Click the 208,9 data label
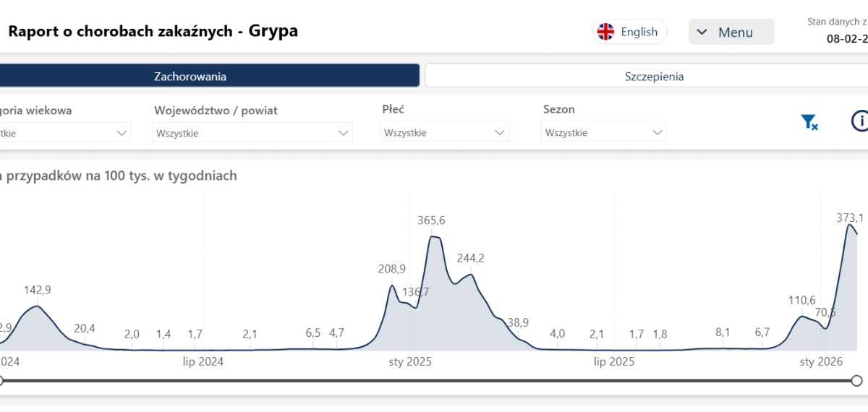This screenshot has width=868, height=412. (392, 269)
